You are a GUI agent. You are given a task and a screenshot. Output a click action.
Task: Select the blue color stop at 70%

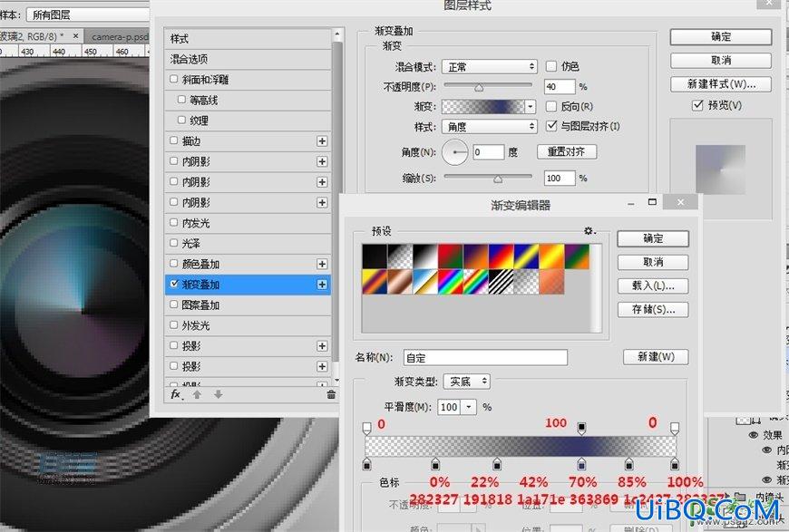coord(581,464)
